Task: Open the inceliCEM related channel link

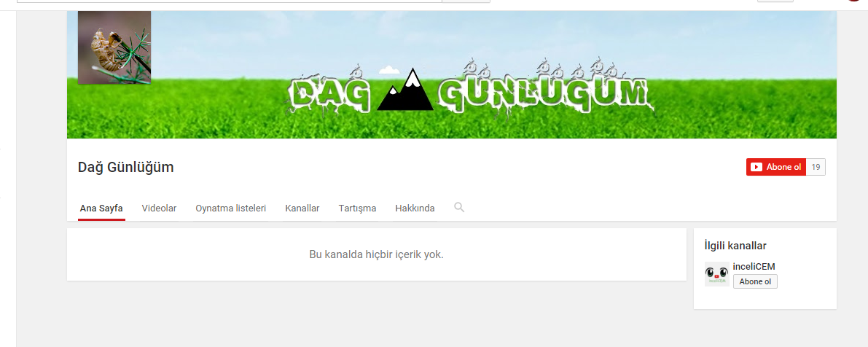Action: coord(754,267)
